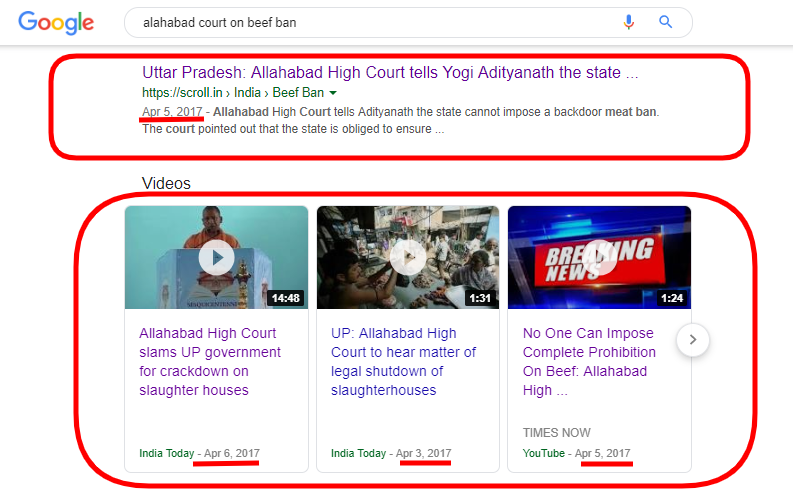Click next arrow in videos carousel
The image size is (793, 504).
pos(693,340)
